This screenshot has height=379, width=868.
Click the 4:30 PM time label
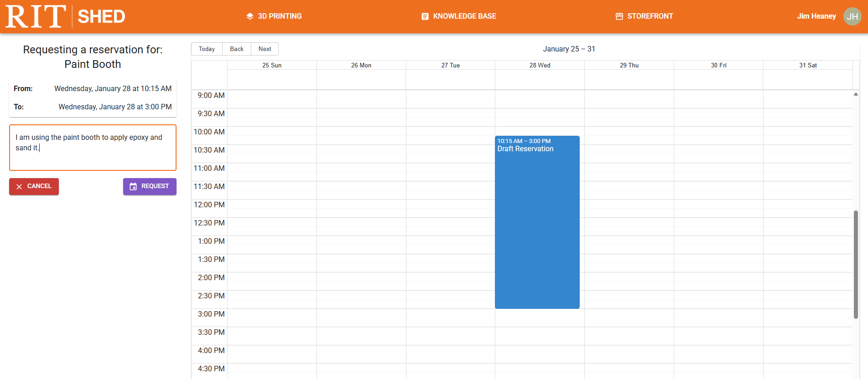click(x=211, y=369)
